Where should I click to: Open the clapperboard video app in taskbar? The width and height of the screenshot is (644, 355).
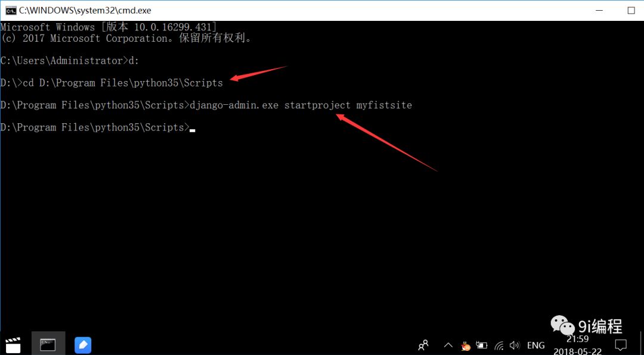(x=13, y=345)
